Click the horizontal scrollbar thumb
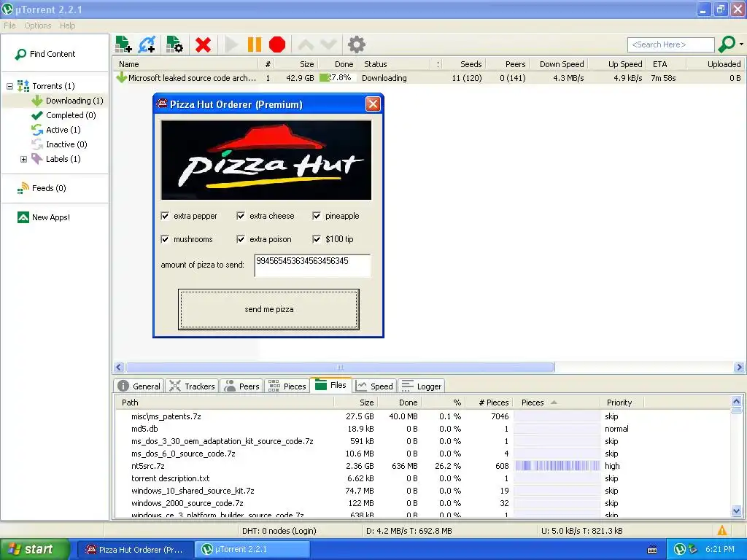Screen dimensions: 747x560 tap(340, 367)
